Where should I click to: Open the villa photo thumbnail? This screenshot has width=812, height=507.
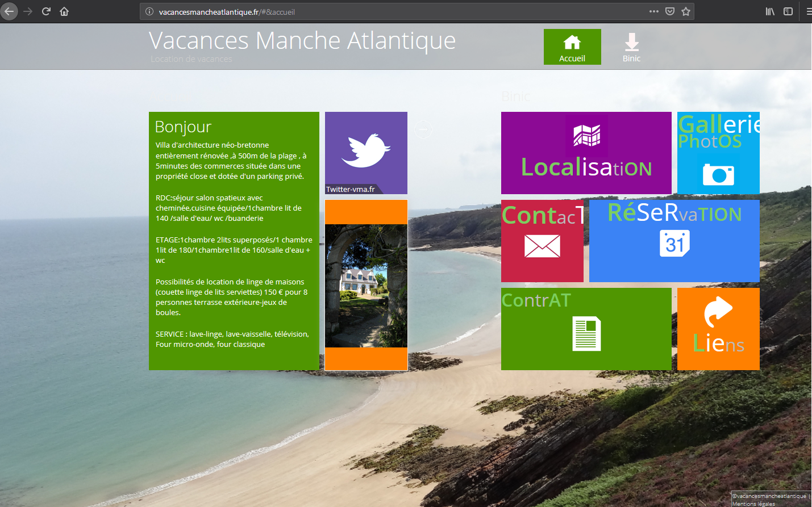tap(366, 286)
